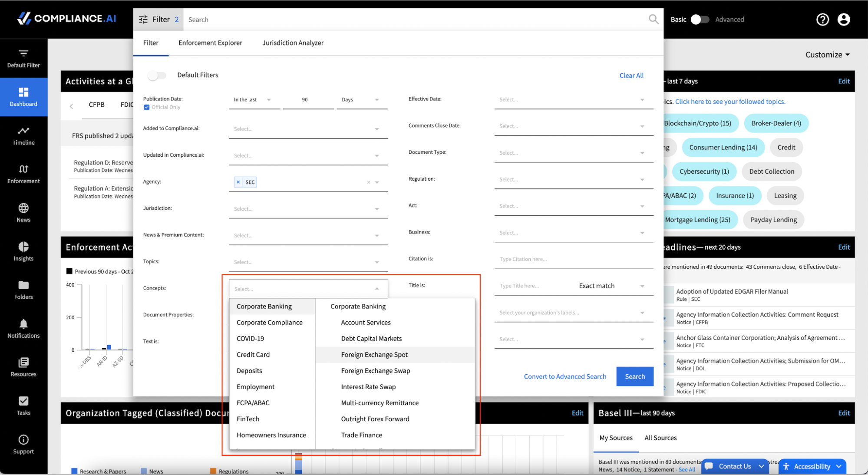Click the Contact Us button
868x475 pixels.
(734, 466)
